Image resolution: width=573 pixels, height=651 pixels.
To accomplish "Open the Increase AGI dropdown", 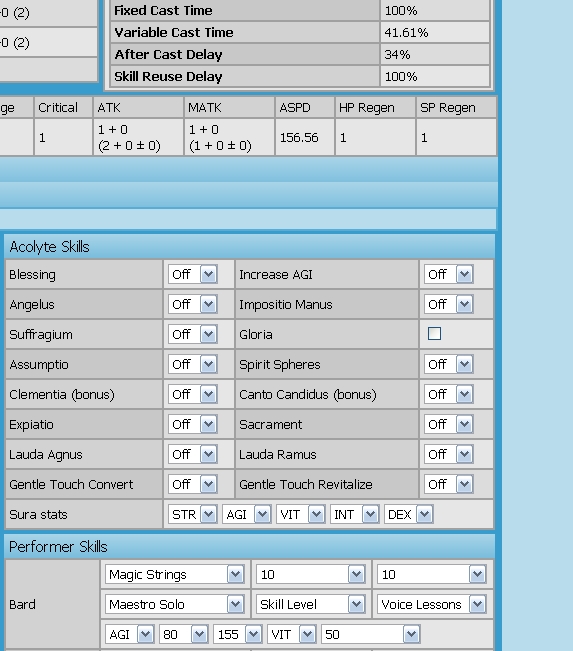I will [x=448, y=274].
